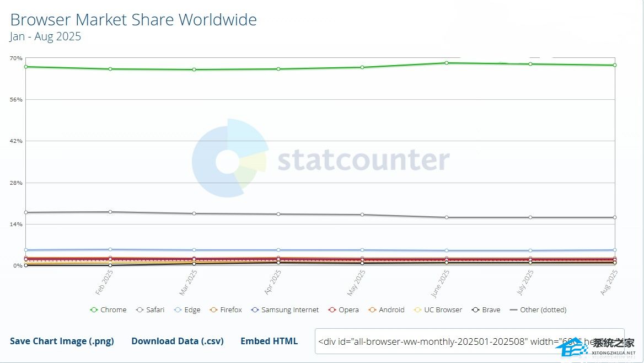This screenshot has height=363, width=644.
Task: Download Data as .csv
Action: 178,341
